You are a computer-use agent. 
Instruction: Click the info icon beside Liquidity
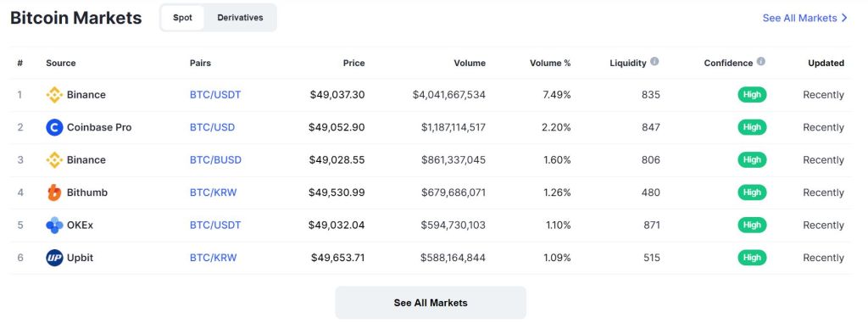coord(654,62)
